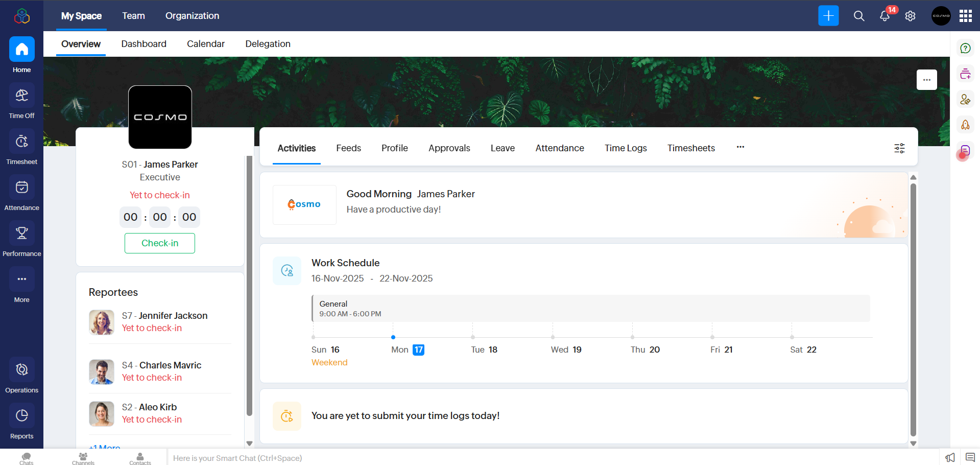Open the Performance trophy icon

pyautogui.click(x=21, y=234)
